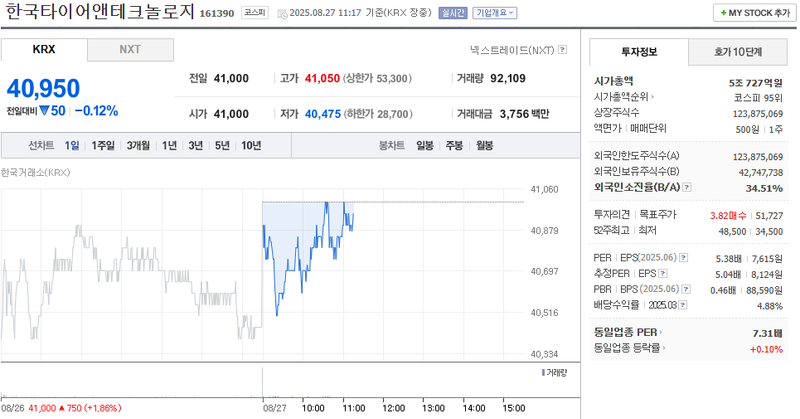Show the 월봉 candlestick chart

[x=485, y=146]
